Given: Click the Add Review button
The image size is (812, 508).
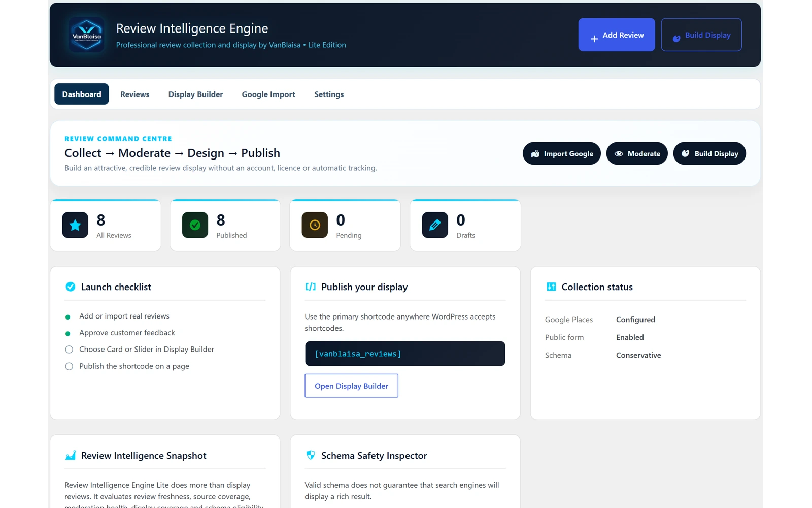Looking at the screenshot, I should (617, 35).
